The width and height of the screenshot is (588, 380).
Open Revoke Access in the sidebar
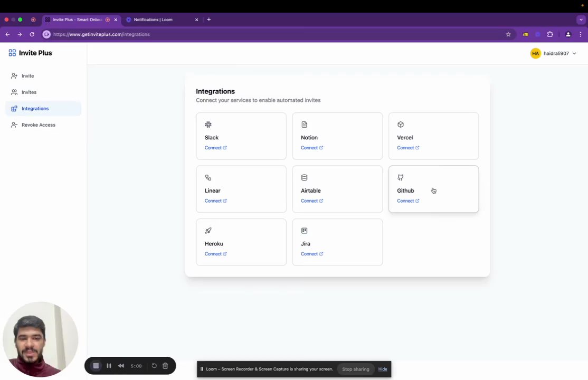coord(43,125)
